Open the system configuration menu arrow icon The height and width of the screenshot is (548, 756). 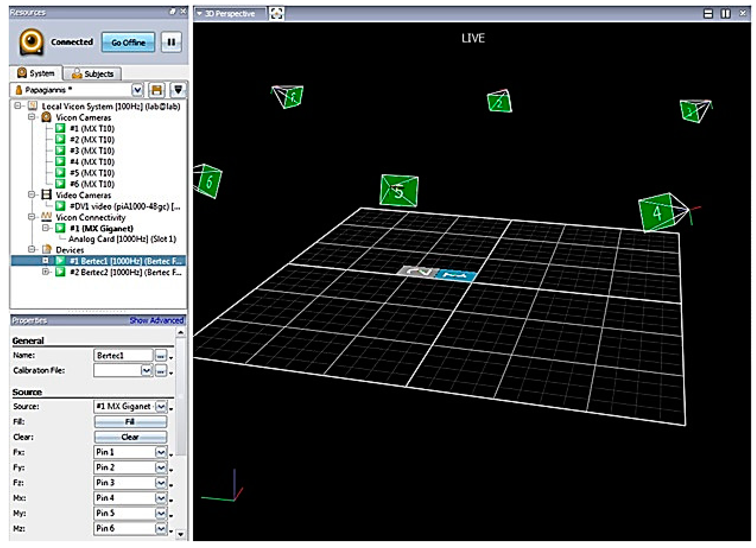(178, 90)
